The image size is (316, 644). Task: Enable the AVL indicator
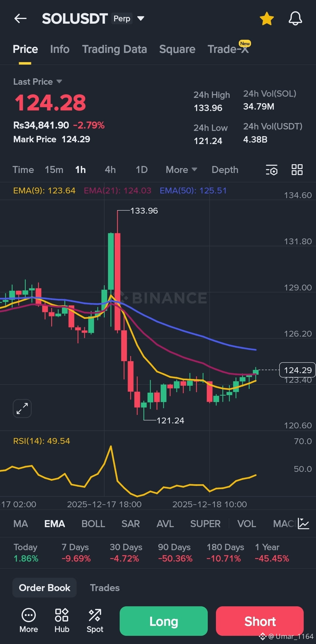(165, 524)
